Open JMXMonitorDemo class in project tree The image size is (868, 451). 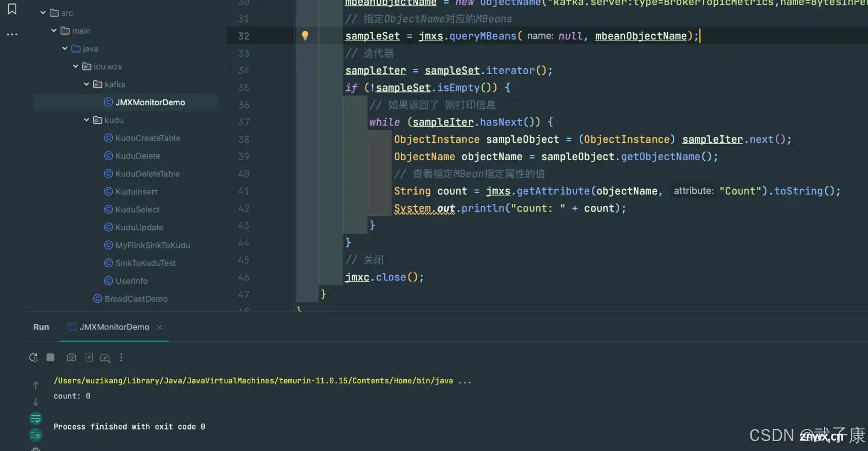pyautogui.click(x=150, y=102)
